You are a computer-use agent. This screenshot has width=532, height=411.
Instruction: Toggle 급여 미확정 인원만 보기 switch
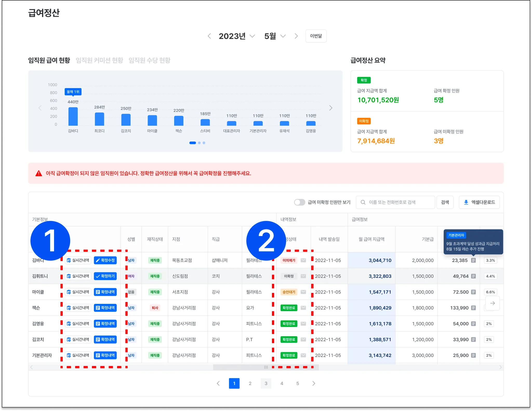pyautogui.click(x=300, y=202)
